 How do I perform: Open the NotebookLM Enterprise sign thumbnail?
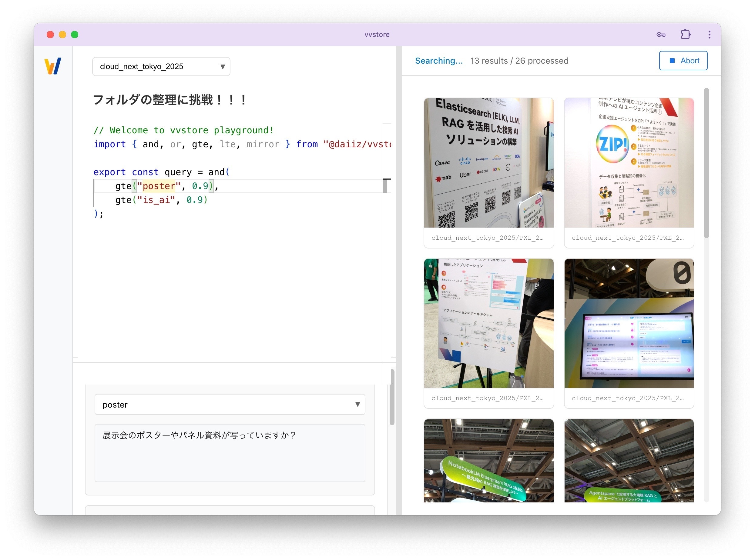tap(488, 460)
